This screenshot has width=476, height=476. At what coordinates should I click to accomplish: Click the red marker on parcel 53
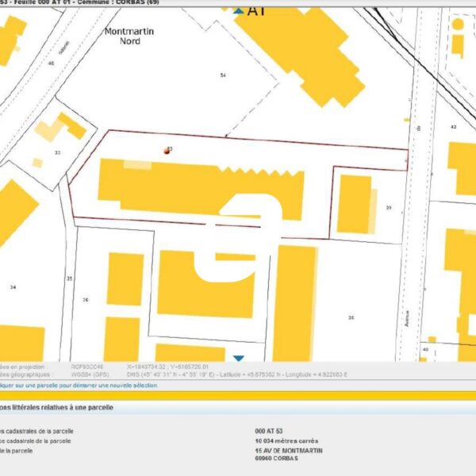point(167,150)
